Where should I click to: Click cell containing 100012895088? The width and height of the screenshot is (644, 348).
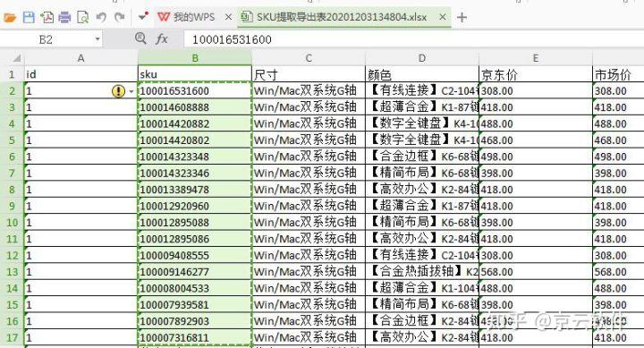point(195,222)
